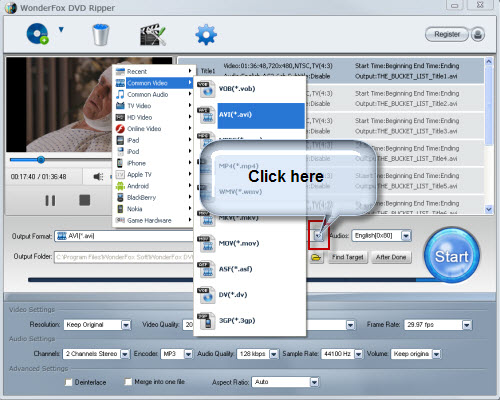Open the Resolution Keep Original dropdown

coord(126,325)
